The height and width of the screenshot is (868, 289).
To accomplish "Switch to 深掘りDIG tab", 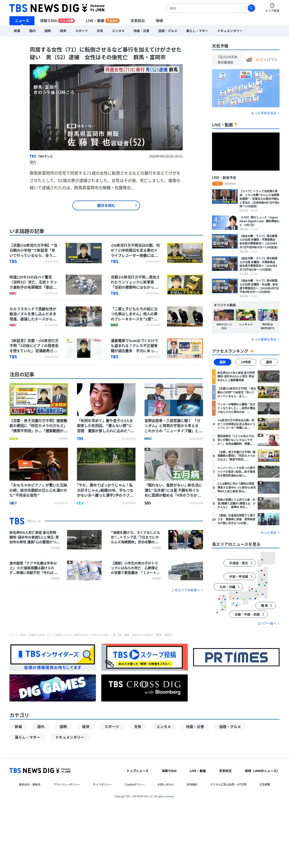I will point(57,21).
